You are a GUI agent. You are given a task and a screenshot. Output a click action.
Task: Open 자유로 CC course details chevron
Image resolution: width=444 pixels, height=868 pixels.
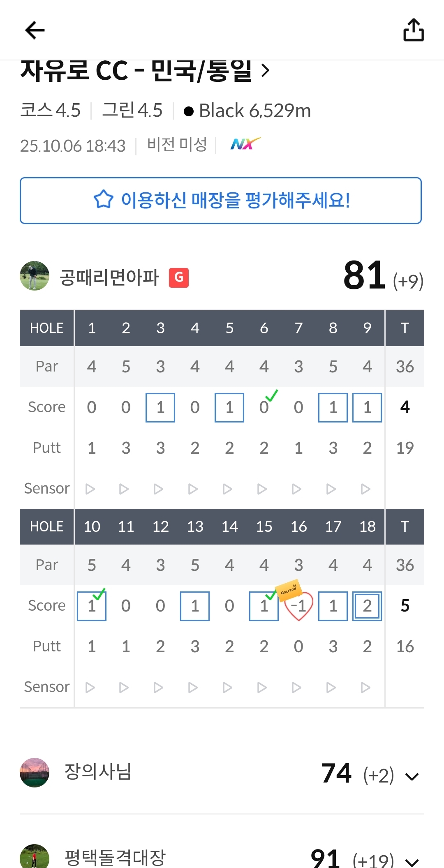266,71
